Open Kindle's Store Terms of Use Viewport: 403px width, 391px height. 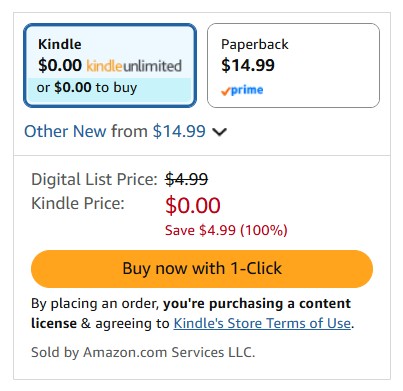pos(262,323)
